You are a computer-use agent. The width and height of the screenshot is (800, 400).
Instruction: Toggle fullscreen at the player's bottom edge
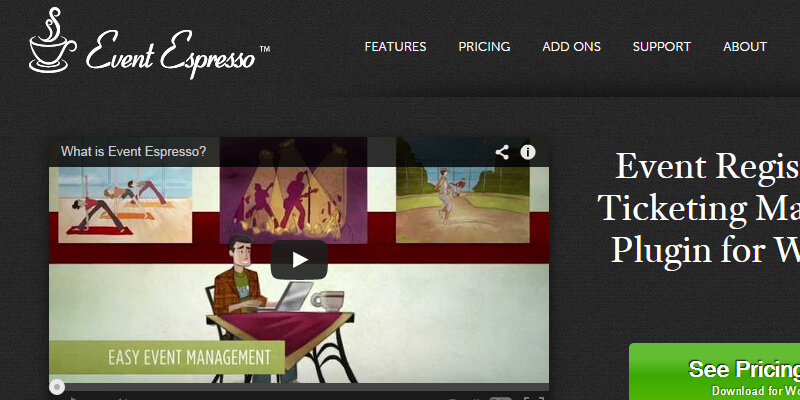tap(533, 398)
